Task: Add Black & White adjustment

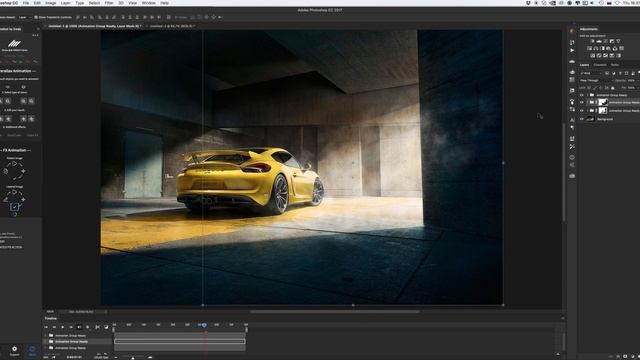Action: coord(602,48)
